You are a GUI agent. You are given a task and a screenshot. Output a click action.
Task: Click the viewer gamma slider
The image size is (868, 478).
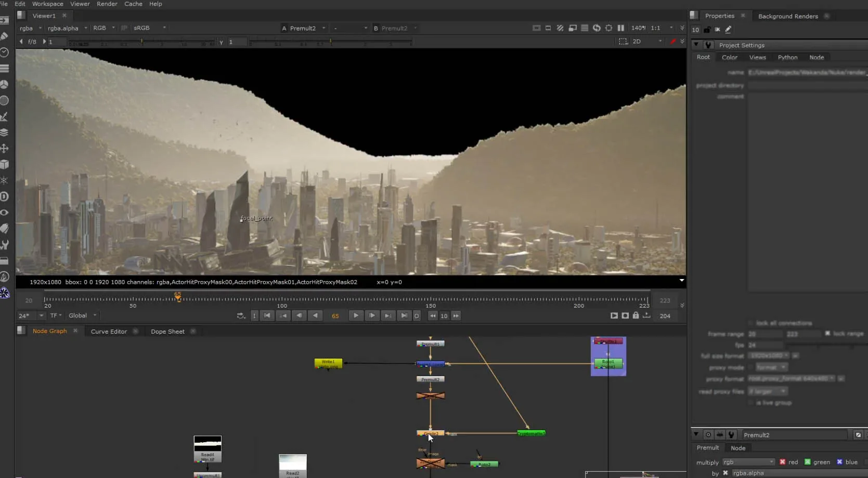pyautogui.click(x=331, y=42)
